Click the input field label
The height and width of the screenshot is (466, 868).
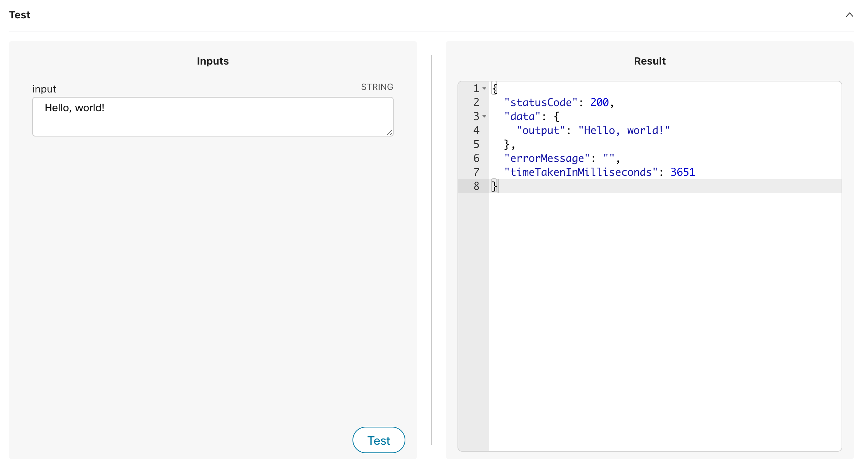tap(44, 89)
